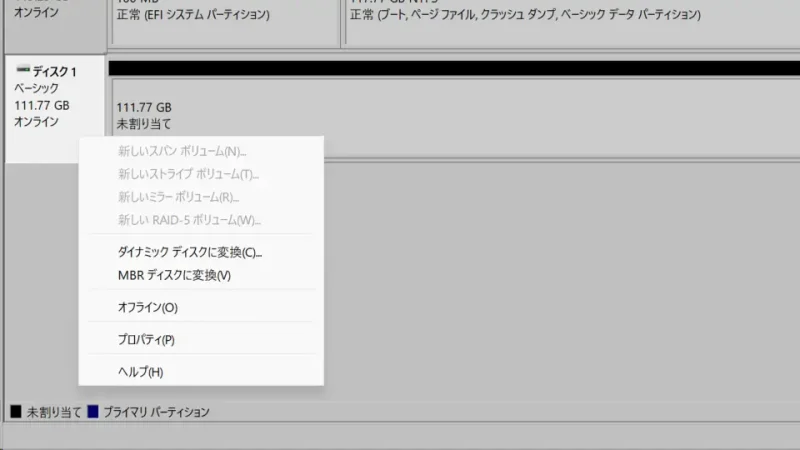Image resolution: width=800 pixels, height=450 pixels.
Task: Click the blue プライマリ パーティション legend swatch
Action: tap(93, 411)
